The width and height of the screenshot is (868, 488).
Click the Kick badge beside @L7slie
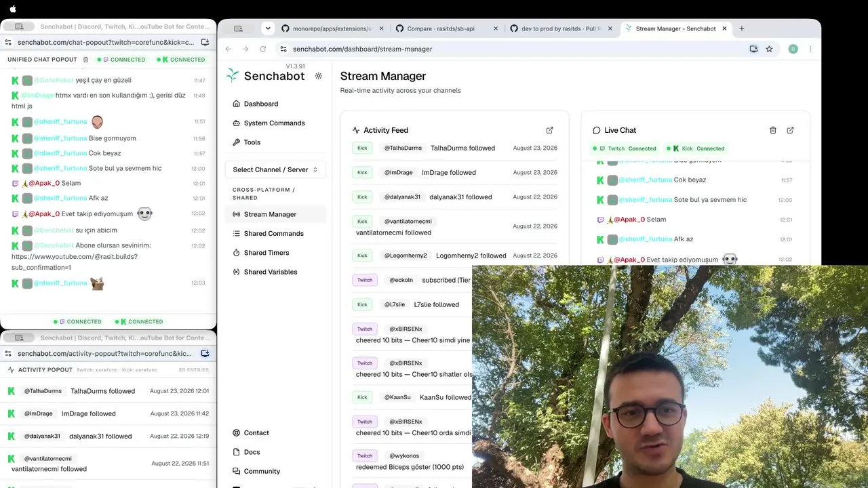(362, 304)
